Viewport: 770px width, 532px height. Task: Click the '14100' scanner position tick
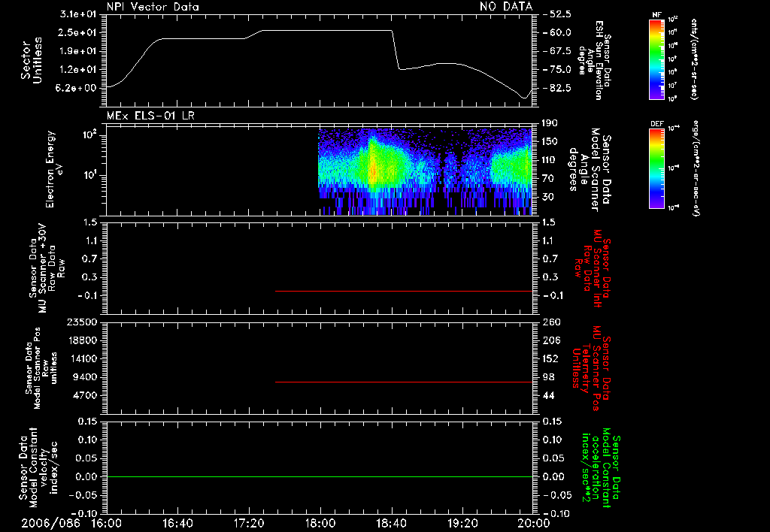click(x=82, y=358)
